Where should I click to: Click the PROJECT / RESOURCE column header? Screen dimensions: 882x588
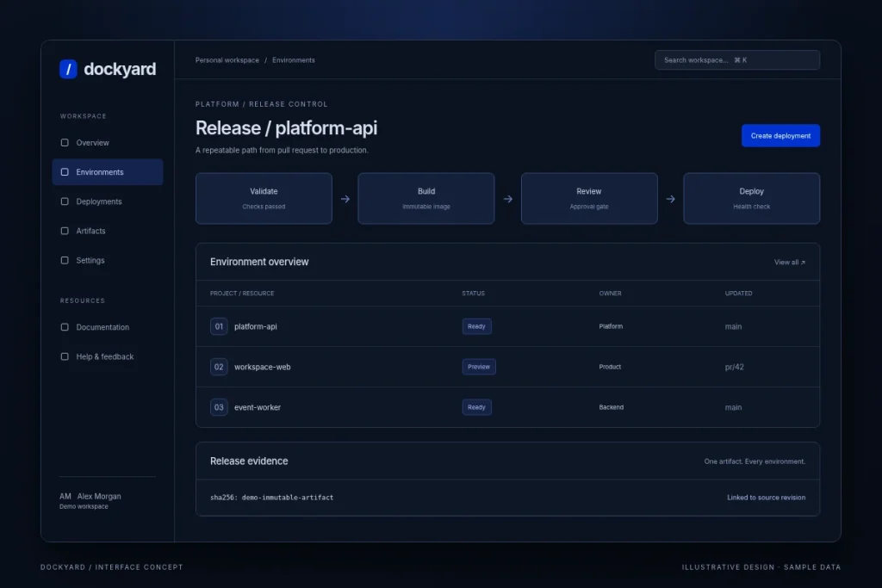242,294
